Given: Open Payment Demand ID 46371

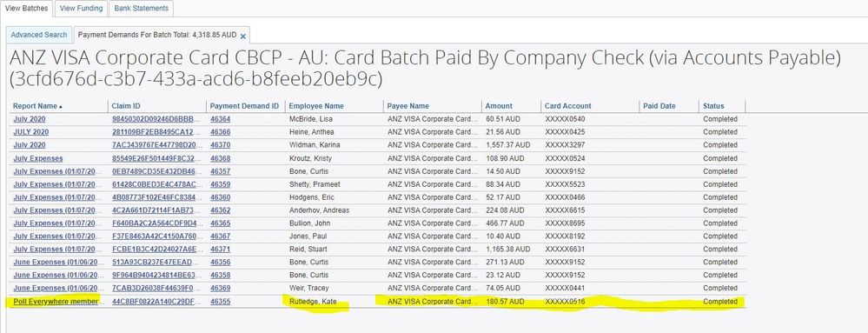Looking at the screenshot, I should pyautogui.click(x=221, y=250).
